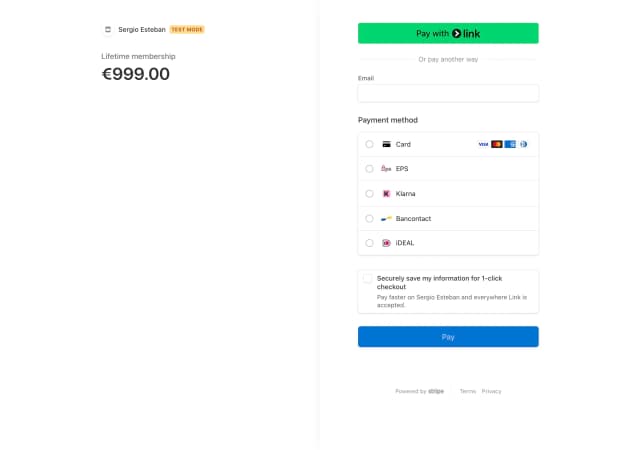Click the Link logo in green button
The height and width of the screenshot is (450, 640).
click(466, 33)
